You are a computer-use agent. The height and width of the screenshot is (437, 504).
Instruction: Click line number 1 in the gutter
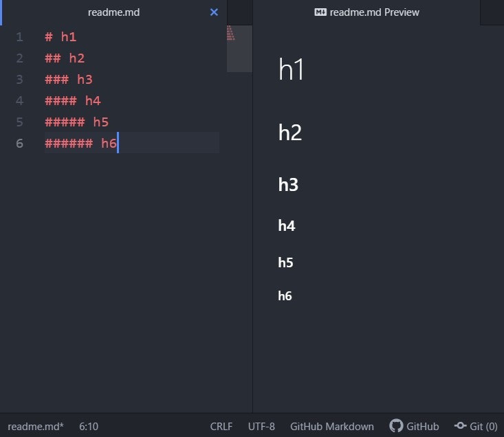pos(19,37)
